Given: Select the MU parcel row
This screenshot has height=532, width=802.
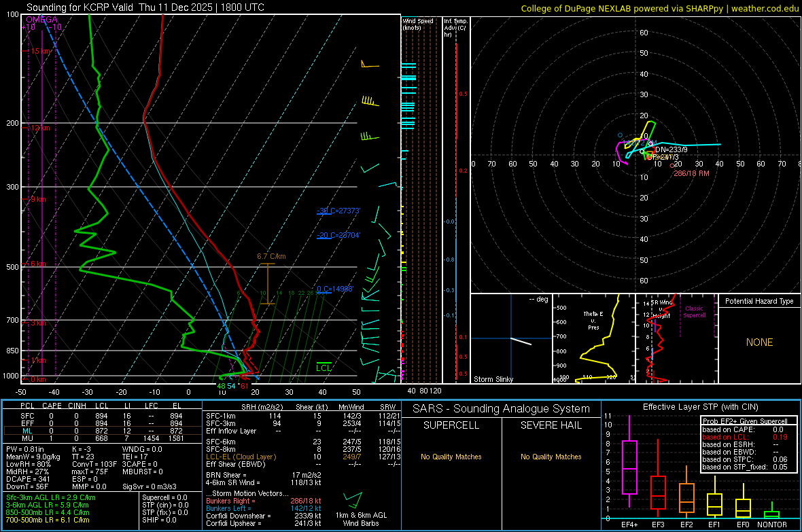Looking at the screenshot, I should tap(103, 438).
